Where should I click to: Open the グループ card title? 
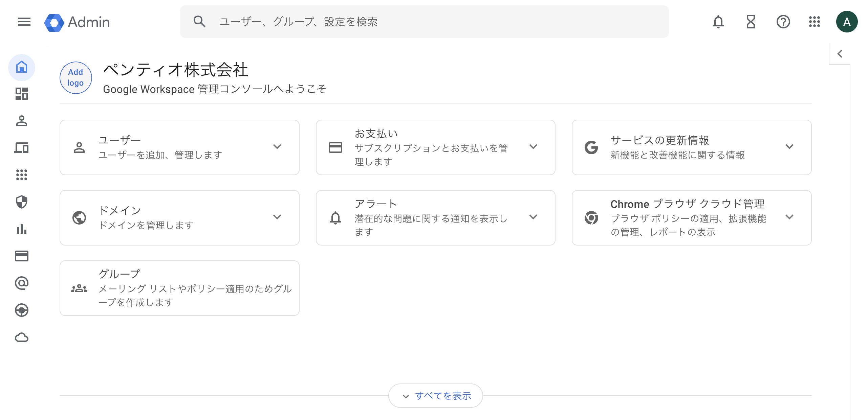[119, 274]
